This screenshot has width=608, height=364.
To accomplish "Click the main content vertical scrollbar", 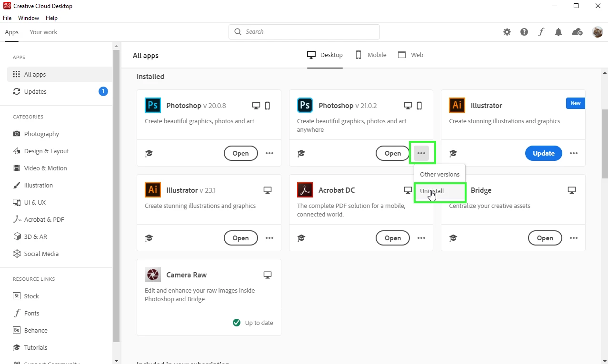I will pyautogui.click(x=605, y=143).
